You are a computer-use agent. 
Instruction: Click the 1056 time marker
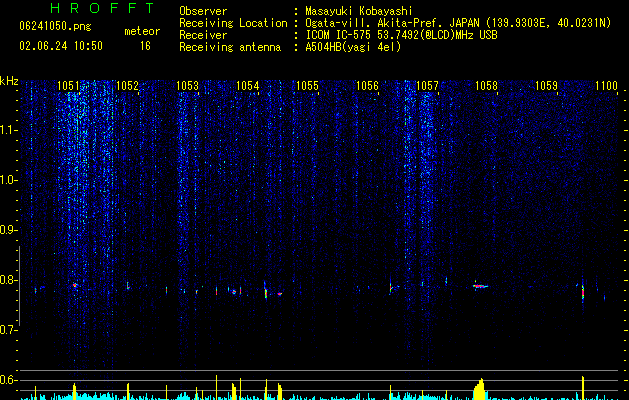[x=367, y=86]
